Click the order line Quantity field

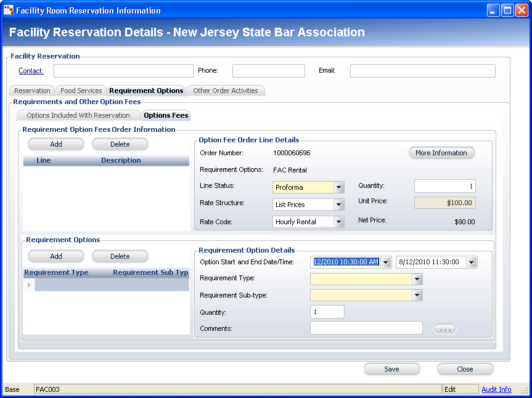[x=445, y=186]
